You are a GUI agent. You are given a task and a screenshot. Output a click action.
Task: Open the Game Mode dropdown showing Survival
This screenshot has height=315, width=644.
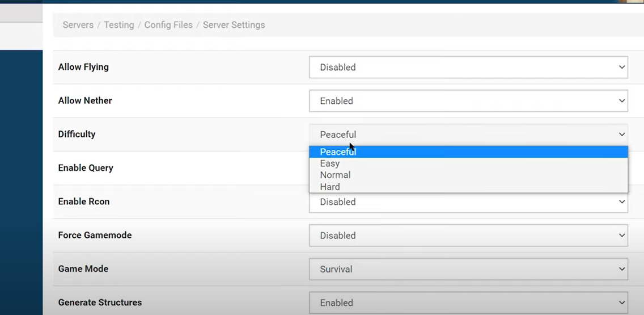pyautogui.click(x=468, y=269)
